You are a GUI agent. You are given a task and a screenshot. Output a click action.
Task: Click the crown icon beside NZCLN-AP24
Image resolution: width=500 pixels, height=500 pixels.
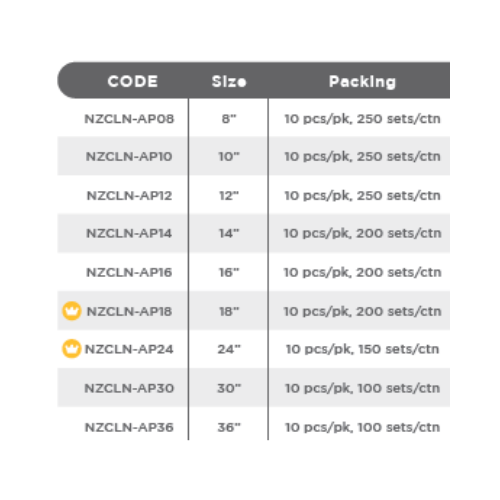point(72,349)
